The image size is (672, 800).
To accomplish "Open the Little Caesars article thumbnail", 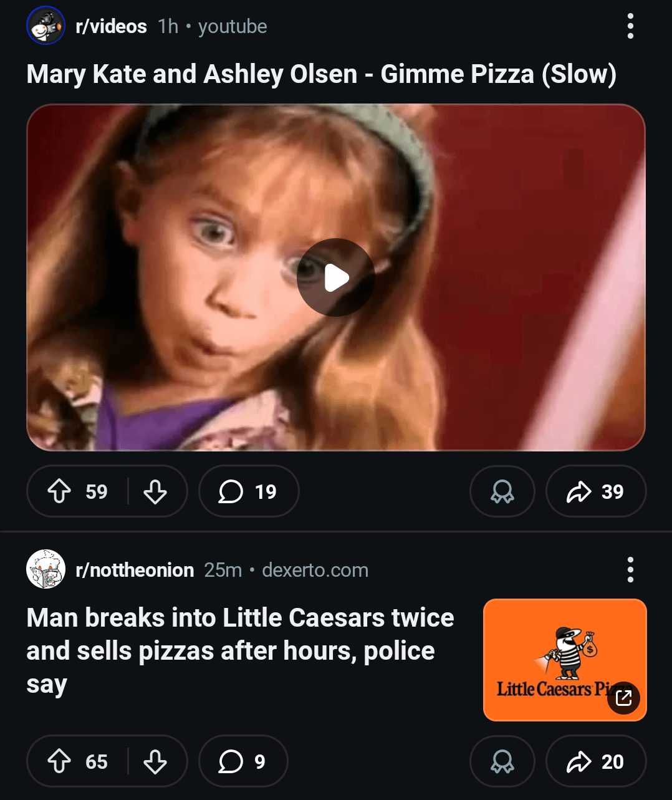I will (x=564, y=660).
